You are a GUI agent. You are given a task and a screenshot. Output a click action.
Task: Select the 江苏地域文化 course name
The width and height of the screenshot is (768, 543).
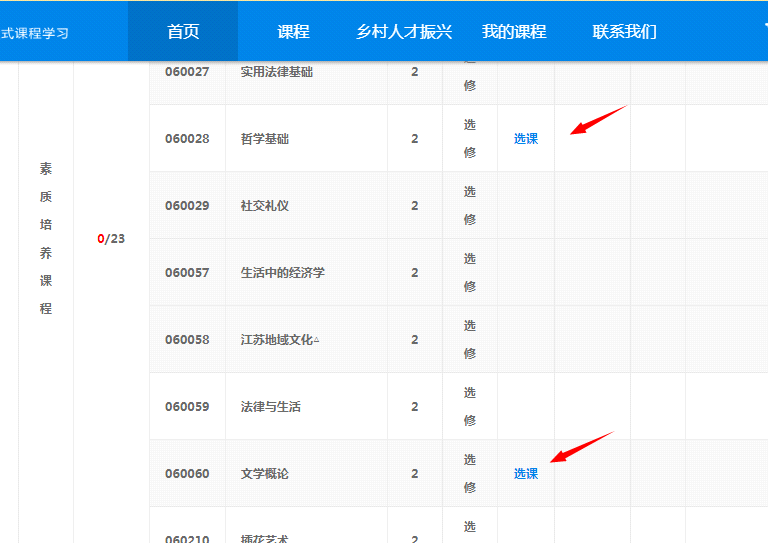pos(279,340)
